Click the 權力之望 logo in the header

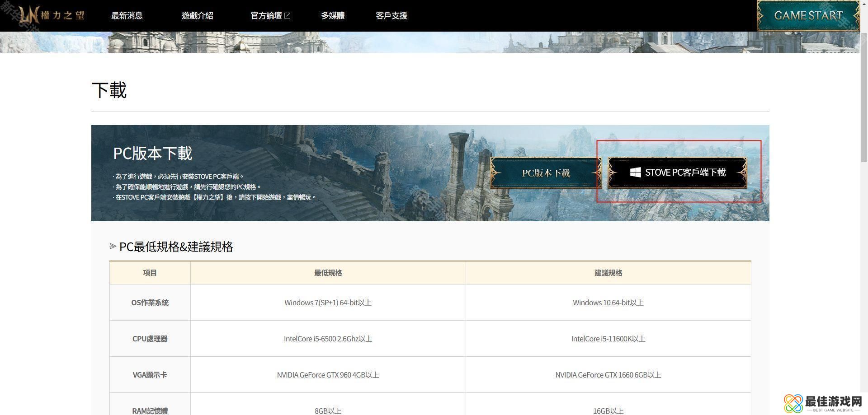(x=52, y=16)
